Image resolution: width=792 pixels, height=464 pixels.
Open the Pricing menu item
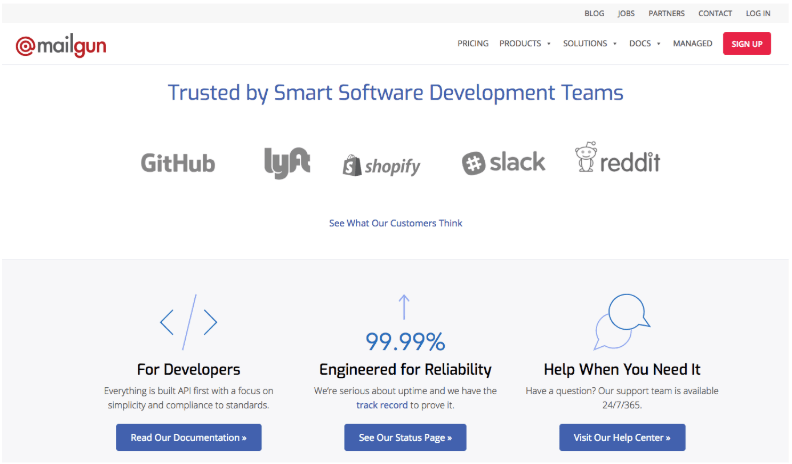tap(473, 43)
